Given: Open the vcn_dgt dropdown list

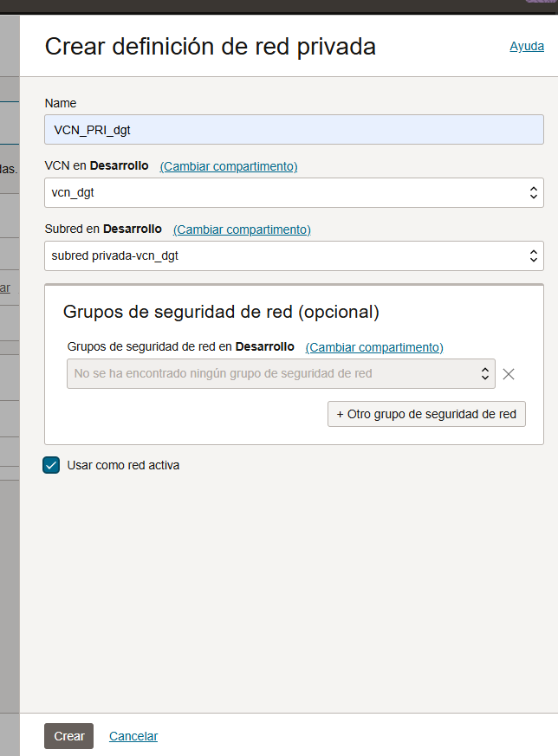Looking at the screenshot, I should [294, 192].
